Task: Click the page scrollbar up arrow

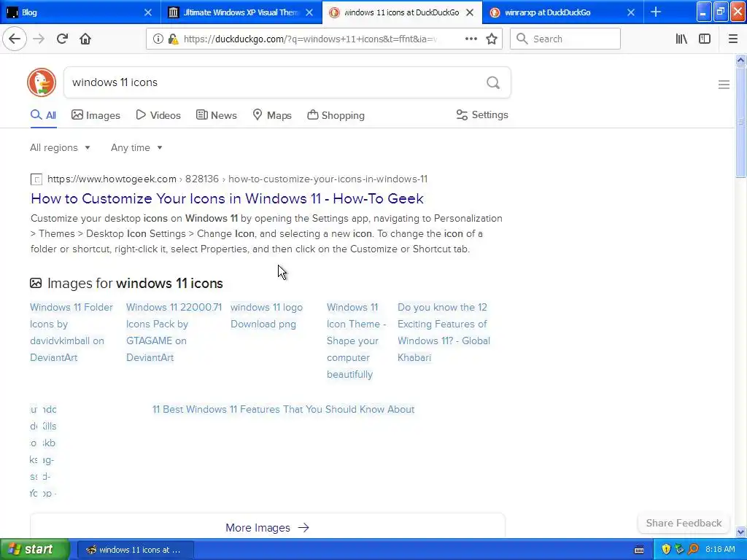Action: 740,60
